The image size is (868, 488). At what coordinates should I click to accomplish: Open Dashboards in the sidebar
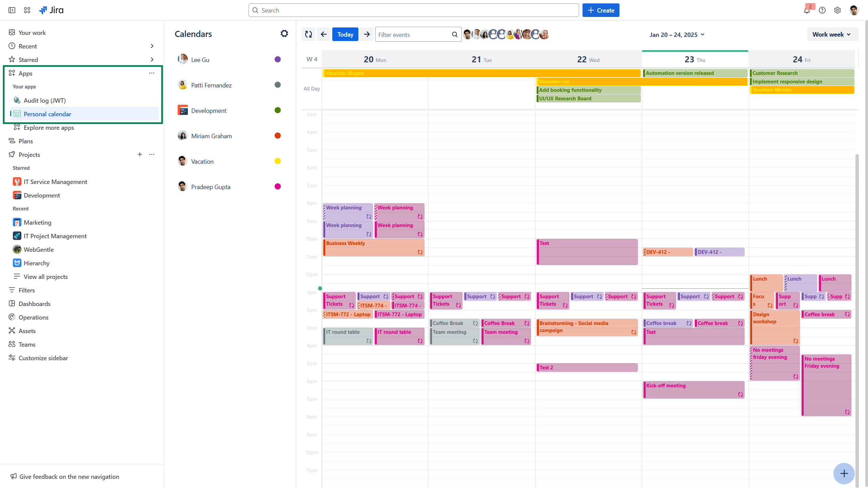[x=34, y=304]
